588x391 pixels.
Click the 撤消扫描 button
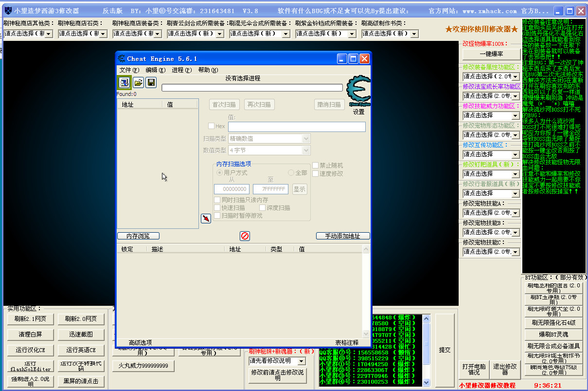[329, 105]
